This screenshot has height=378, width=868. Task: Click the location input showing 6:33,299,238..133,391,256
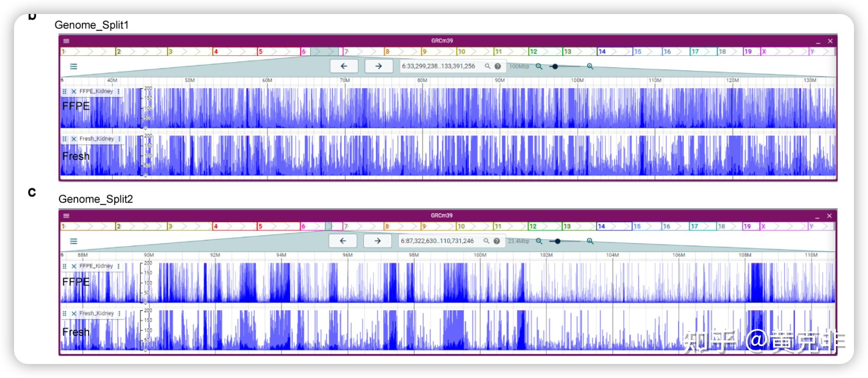click(439, 66)
